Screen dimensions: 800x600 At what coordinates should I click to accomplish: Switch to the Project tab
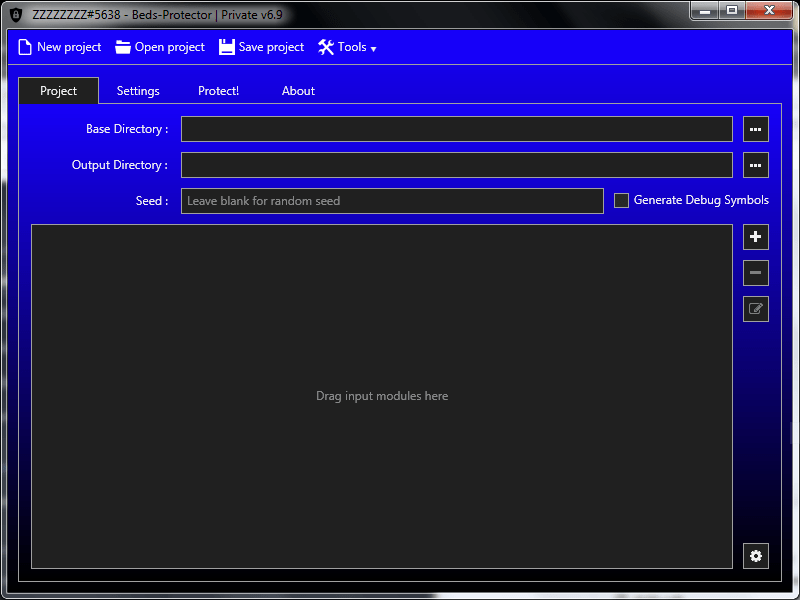(59, 91)
